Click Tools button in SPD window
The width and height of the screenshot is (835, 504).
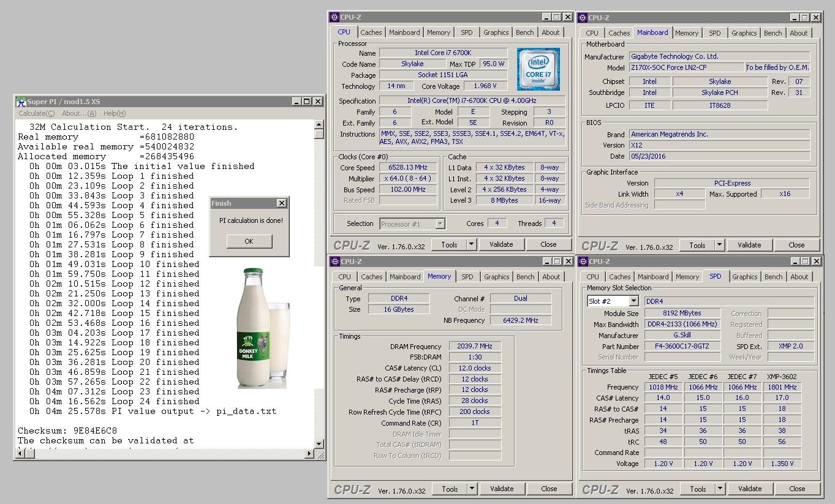[x=698, y=489]
